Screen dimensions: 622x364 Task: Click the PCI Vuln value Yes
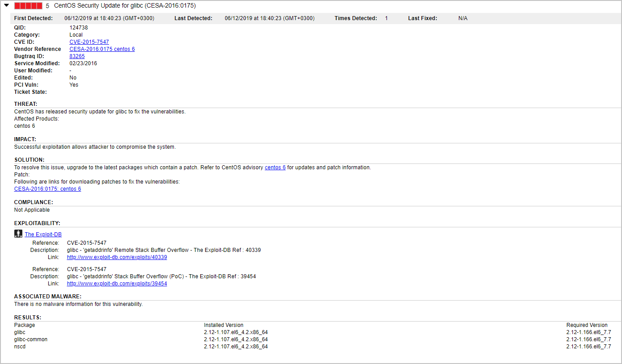tap(74, 85)
